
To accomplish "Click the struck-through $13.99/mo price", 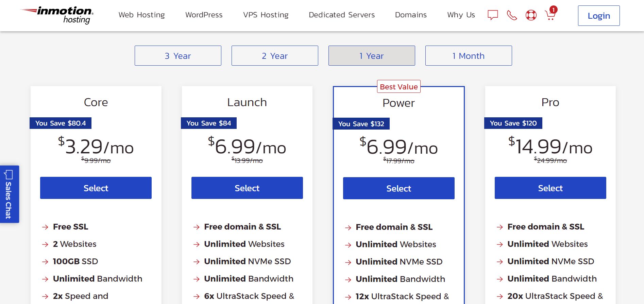I will 247,160.
